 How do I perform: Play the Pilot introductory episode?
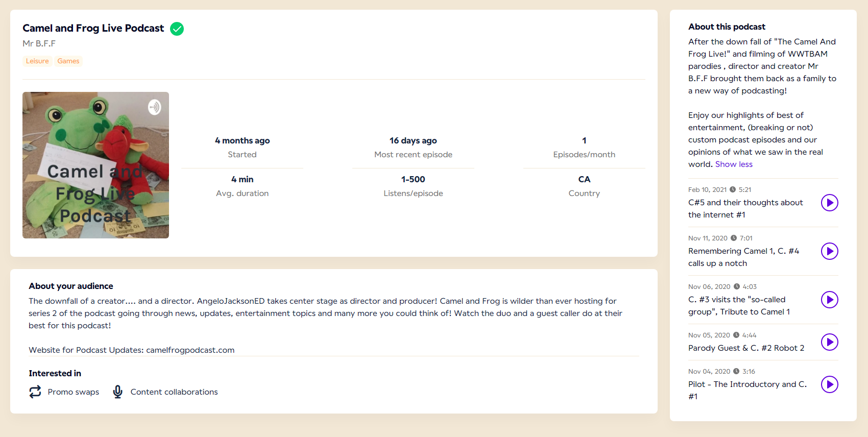coord(829,384)
